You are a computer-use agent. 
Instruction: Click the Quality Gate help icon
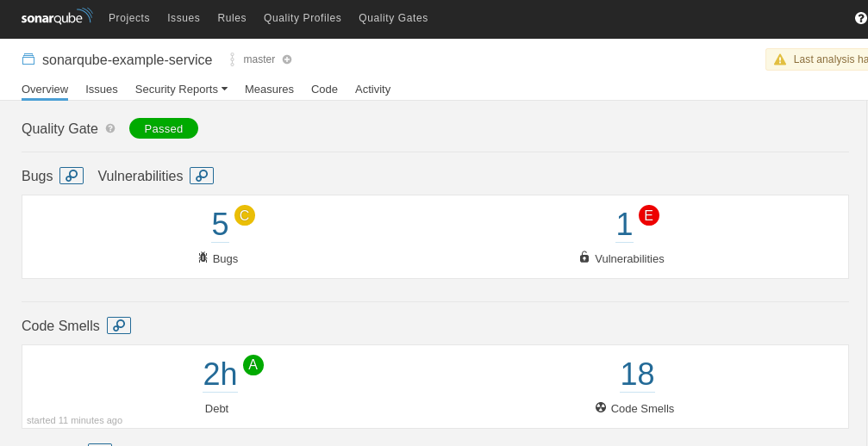(x=110, y=128)
